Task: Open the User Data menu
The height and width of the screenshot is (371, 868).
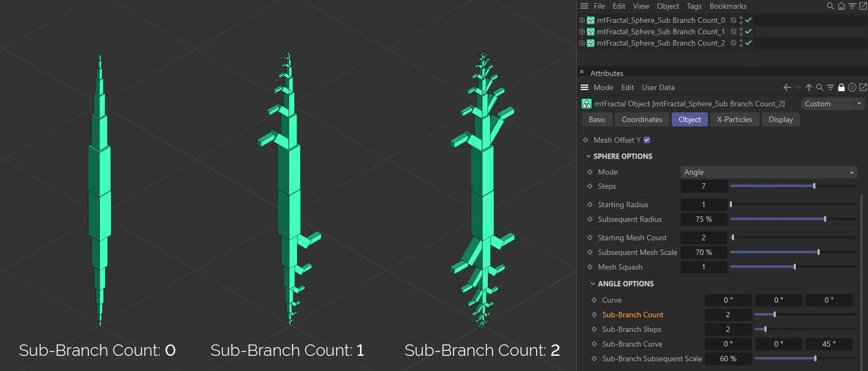Action: point(658,87)
